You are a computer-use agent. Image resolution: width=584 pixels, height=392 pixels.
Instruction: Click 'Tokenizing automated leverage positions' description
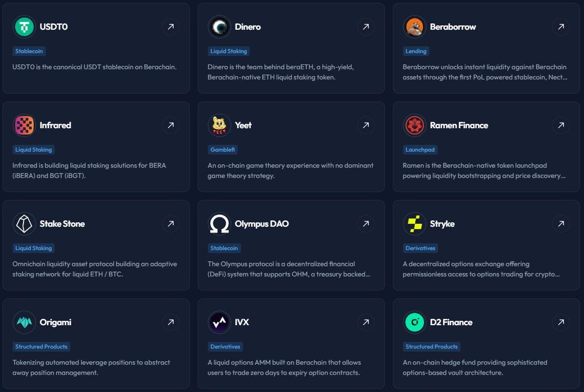(91, 368)
